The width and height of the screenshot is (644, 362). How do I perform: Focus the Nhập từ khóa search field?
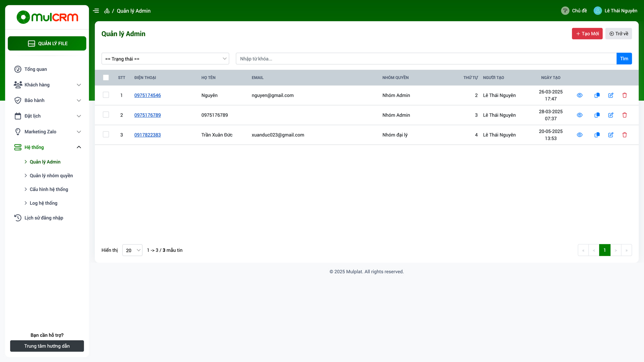(426, 59)
